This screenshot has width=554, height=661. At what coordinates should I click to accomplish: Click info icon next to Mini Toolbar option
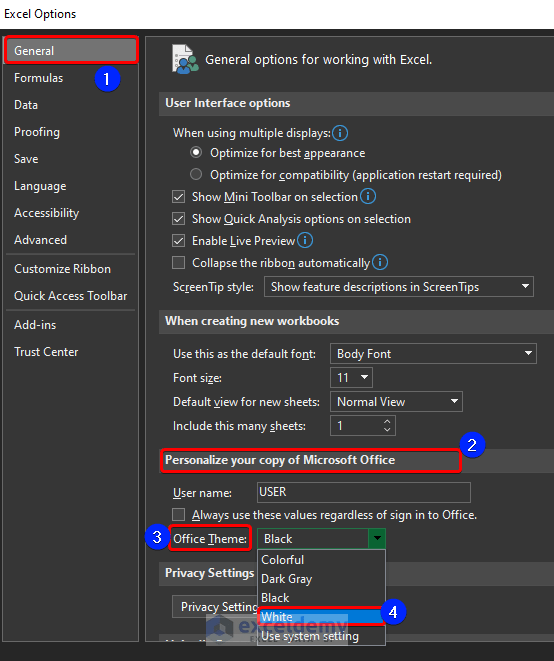[368, 196]
